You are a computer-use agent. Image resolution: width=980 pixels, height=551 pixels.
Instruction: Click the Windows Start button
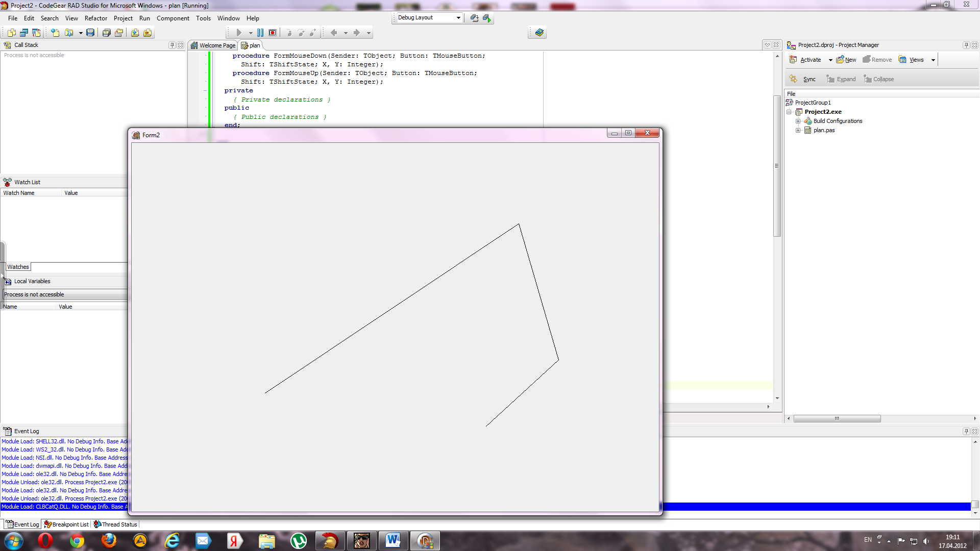[14, 541]
